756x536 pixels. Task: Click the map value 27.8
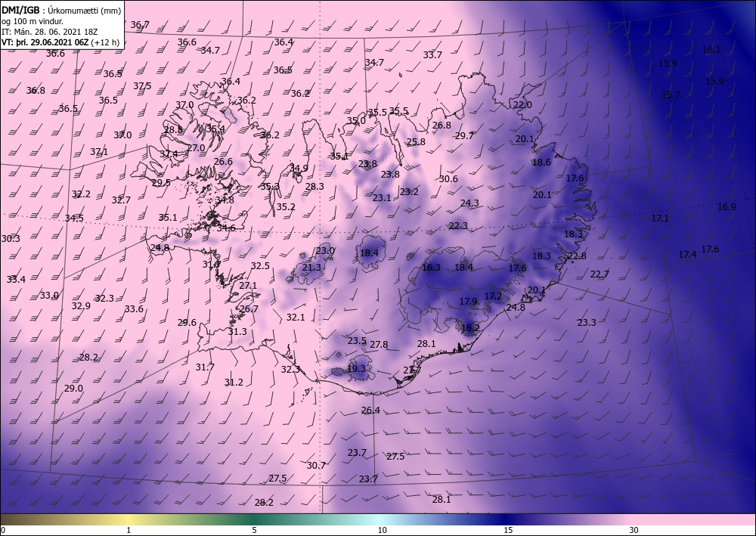click(379, 345)
